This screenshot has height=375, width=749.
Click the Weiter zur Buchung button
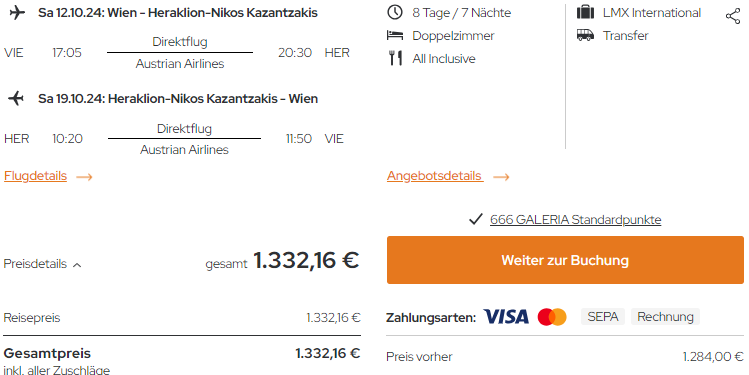(x=565, y=260)
